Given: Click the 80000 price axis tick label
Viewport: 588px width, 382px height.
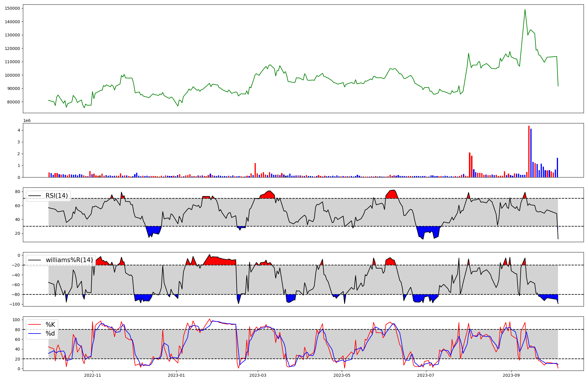Looking at the screenshot, I should click(14, 102).
